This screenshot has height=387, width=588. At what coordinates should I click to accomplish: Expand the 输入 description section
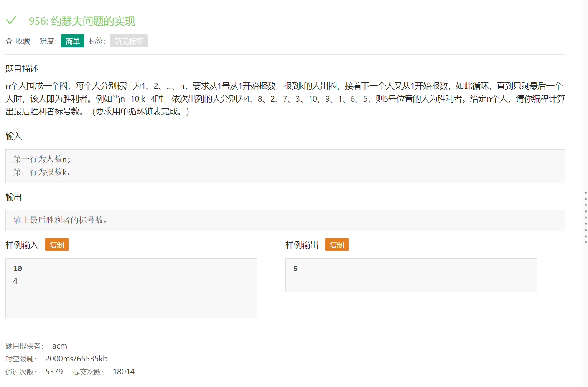(x=14, y=136)
